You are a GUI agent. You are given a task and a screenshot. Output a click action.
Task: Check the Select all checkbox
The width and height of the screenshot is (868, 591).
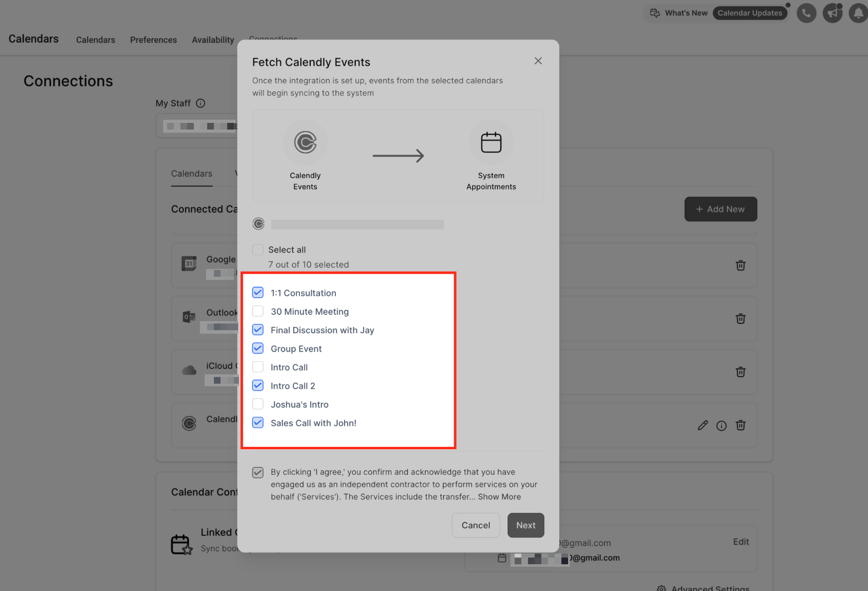tap(258, 250)
